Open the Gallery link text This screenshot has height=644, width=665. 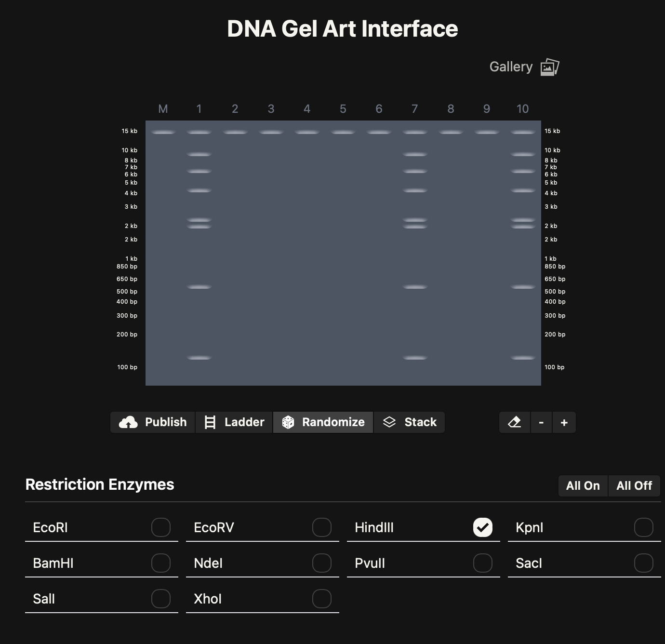click(x=511, y=67)
